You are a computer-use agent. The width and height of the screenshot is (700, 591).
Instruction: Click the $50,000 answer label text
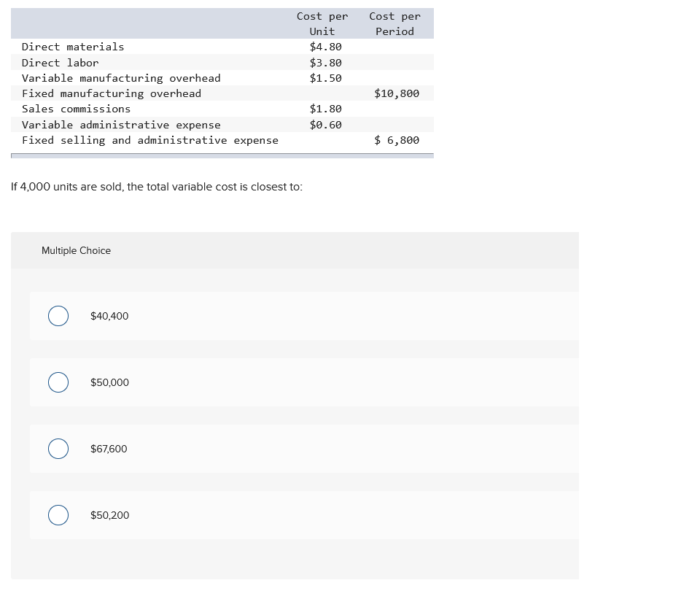coord(109,382)
